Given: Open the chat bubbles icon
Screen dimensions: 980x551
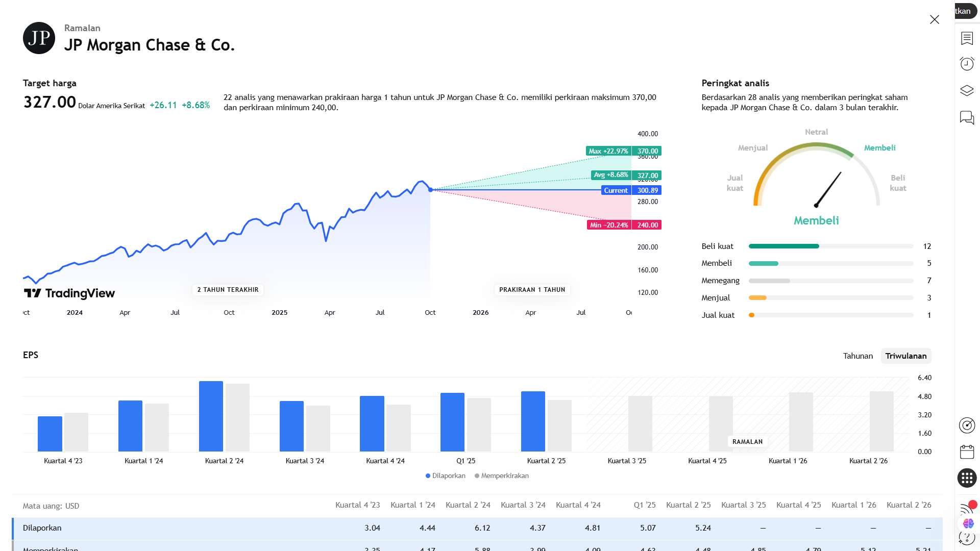Looking at the screenshot, I should pyautogui.click(x=967, y=118).
